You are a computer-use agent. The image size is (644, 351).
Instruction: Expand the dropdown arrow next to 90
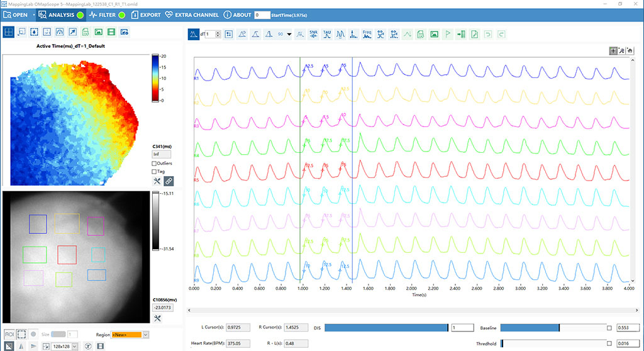(x=289, y=35)
